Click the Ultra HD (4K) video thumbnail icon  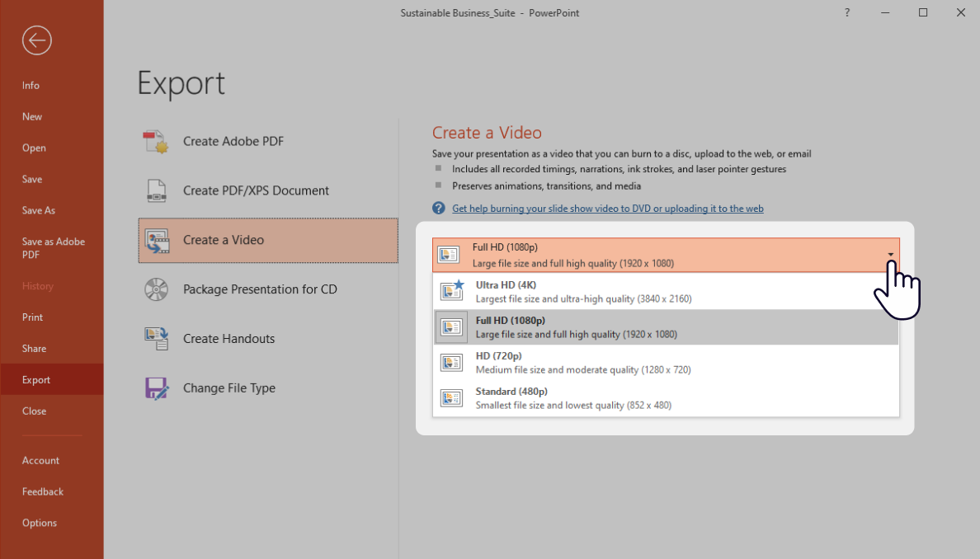(x=451, y=290)
